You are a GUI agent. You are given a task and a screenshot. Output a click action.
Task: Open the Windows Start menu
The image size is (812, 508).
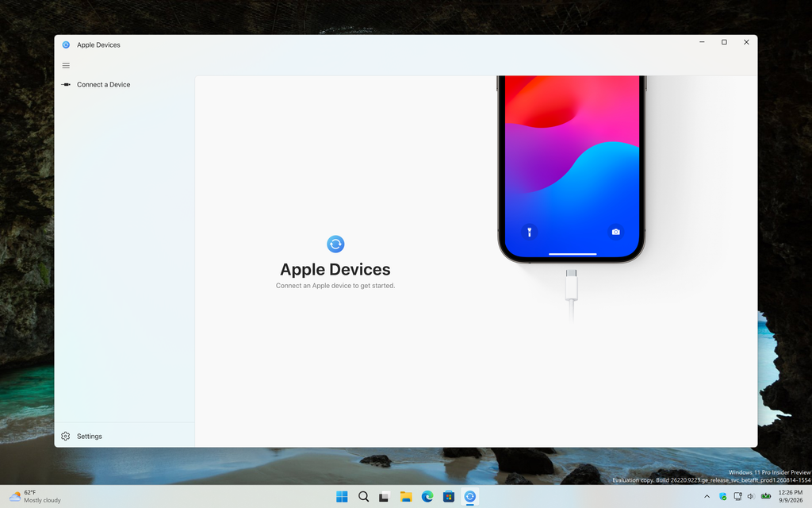point(342,497)
